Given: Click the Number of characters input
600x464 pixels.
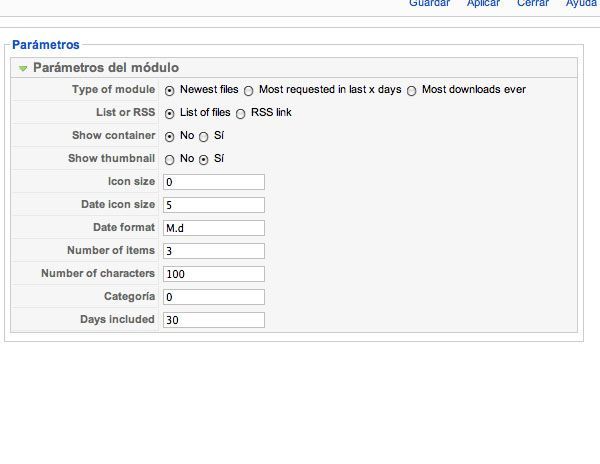Looking at the screenshot, I should click(x=214, y=274).
